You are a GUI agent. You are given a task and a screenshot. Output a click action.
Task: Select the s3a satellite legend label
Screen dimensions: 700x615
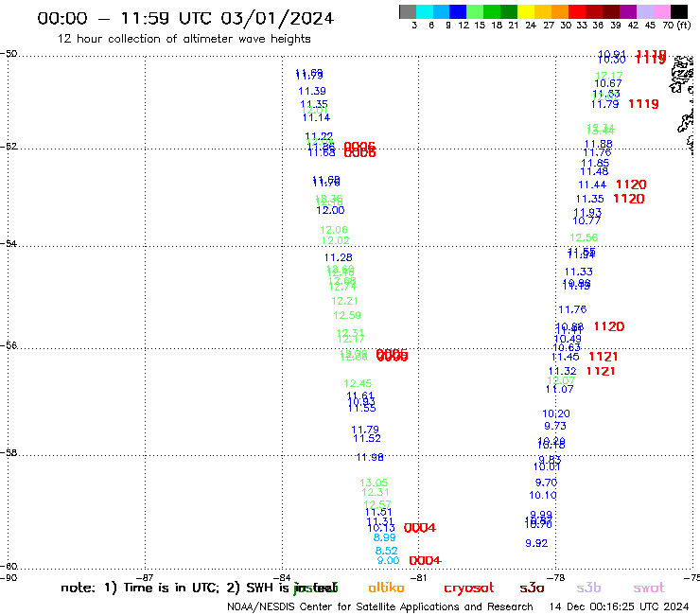pyautogui.click(x=532, y=588)
